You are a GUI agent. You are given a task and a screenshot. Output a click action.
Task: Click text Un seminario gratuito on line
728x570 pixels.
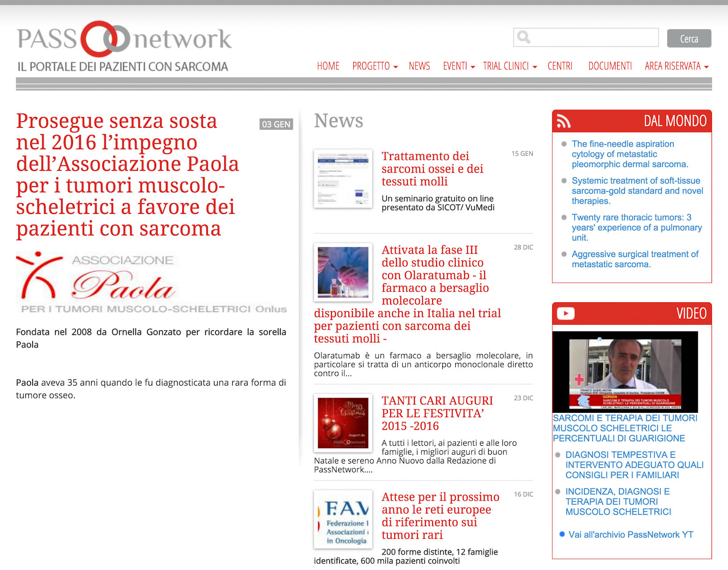click(x=438, y=203)
